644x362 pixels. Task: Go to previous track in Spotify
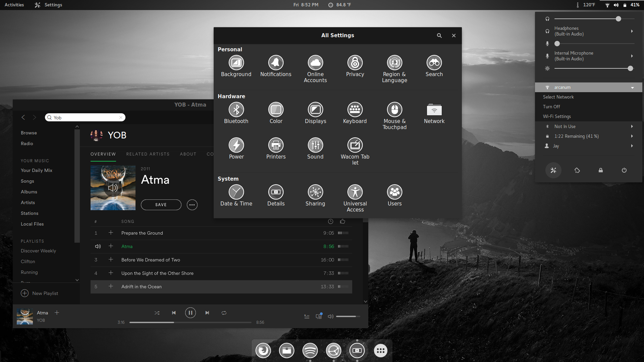tap(173, 313)
